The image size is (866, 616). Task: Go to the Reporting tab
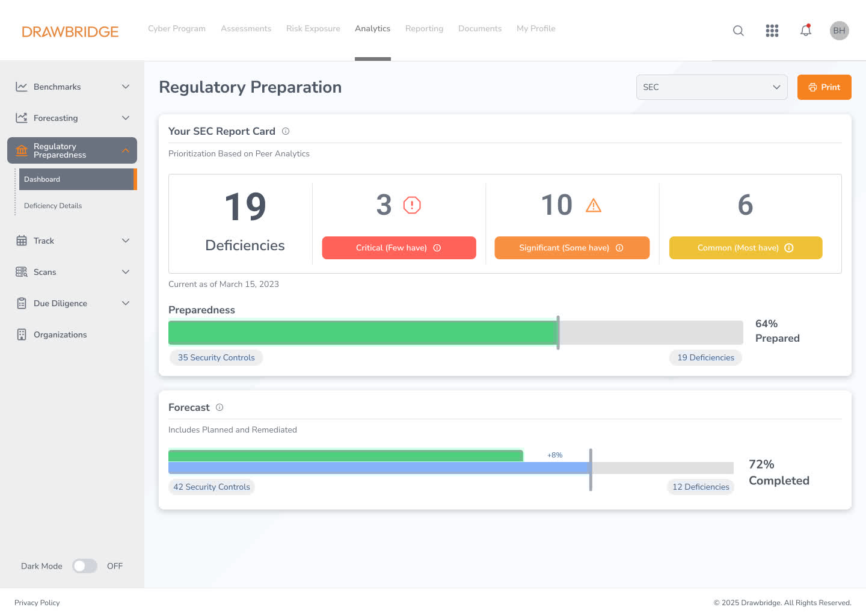[424, 29]
